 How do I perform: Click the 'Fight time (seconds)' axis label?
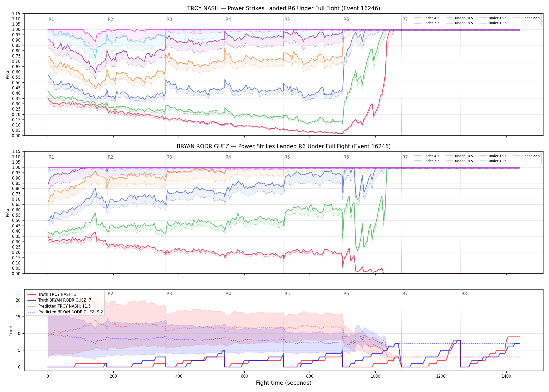(x=284, y=383)
